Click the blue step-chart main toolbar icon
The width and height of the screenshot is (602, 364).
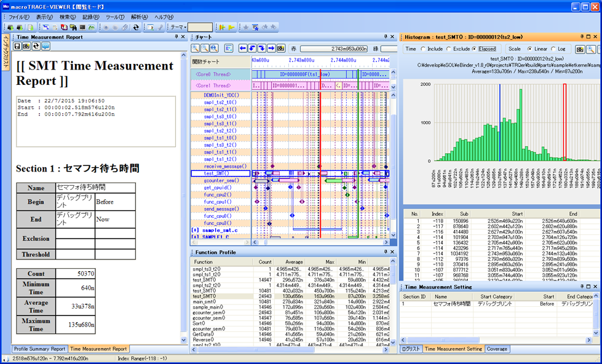point(46,27)
